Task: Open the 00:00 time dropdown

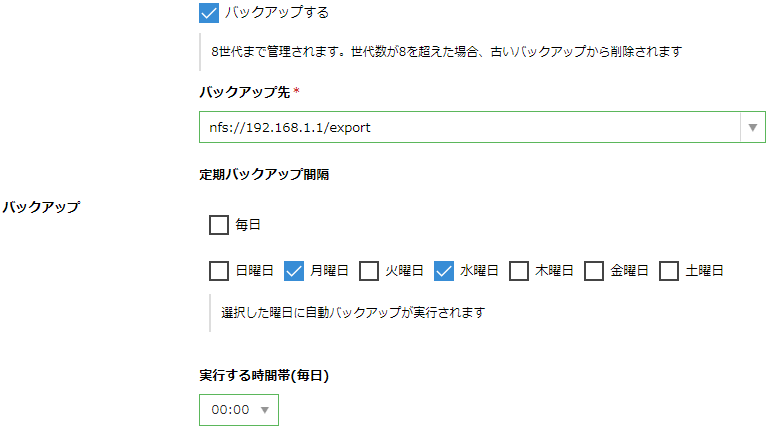Action: 239,410
